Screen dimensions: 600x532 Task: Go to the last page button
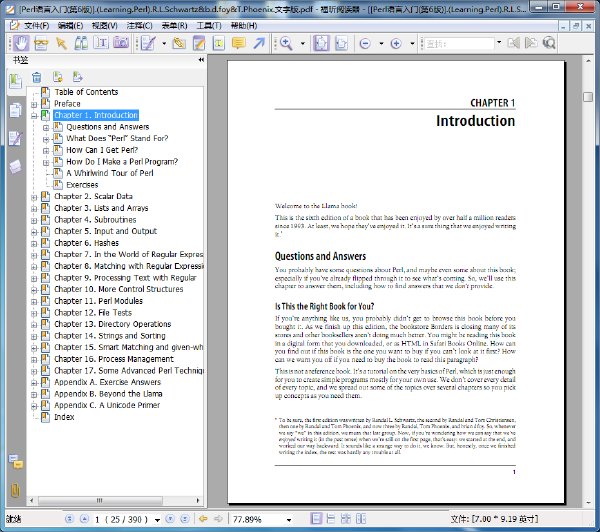coord(185,519)
